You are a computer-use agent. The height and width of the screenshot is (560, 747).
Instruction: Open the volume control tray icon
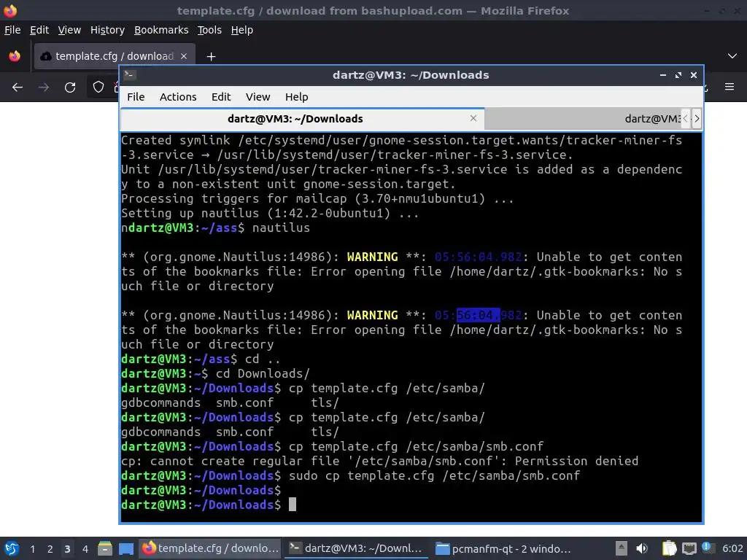pyautogui.click(x=642, y=548)
